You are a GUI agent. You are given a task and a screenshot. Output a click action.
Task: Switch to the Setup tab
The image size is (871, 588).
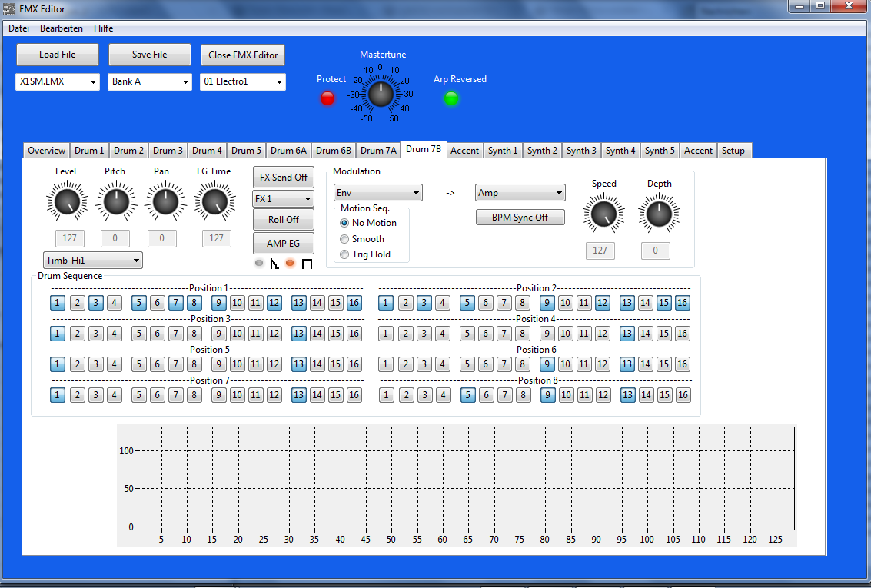click(733, 151)
